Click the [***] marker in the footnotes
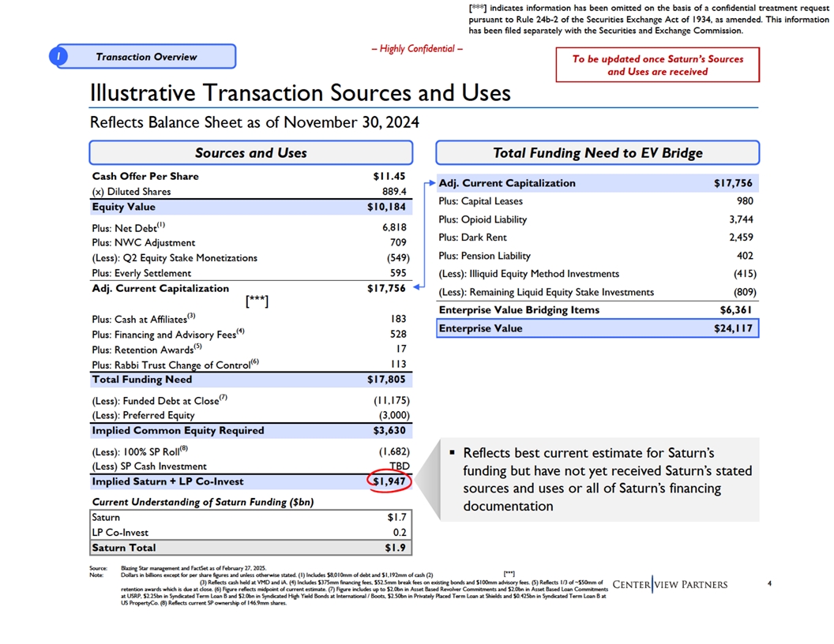 pyautogui.click(x=509, y=573)
